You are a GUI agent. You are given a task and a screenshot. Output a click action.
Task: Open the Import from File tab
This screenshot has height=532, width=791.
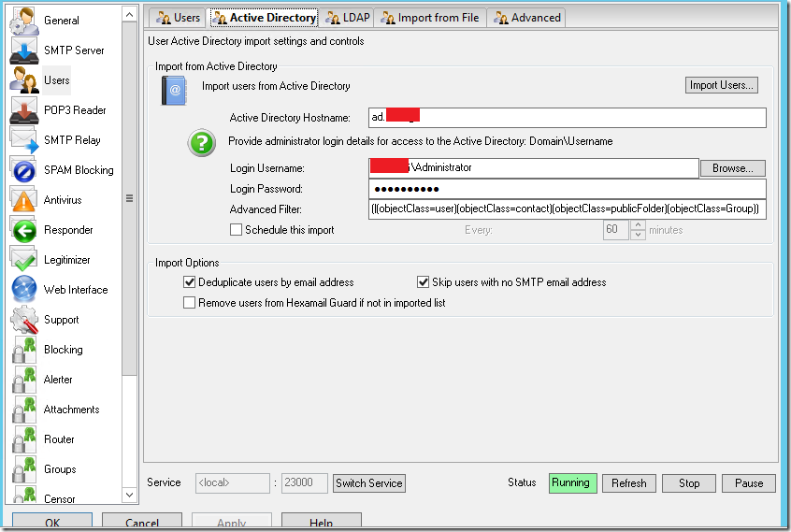[x=430, y=18]
